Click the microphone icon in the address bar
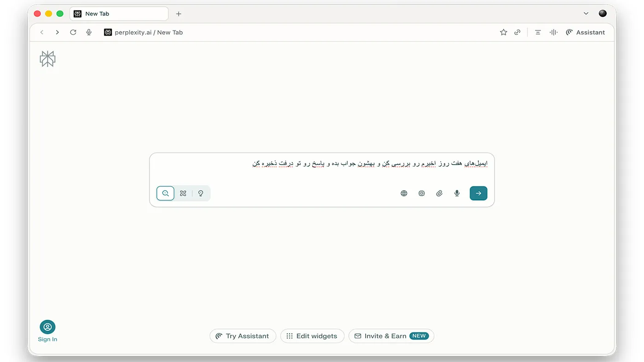Image resolution: width=644 pixels, height=362 pixels. coord(89,32)
